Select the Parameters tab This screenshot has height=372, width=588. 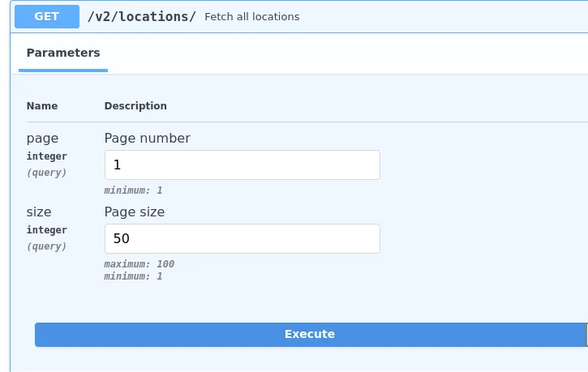pyautogui.click(x=63, y=53)
